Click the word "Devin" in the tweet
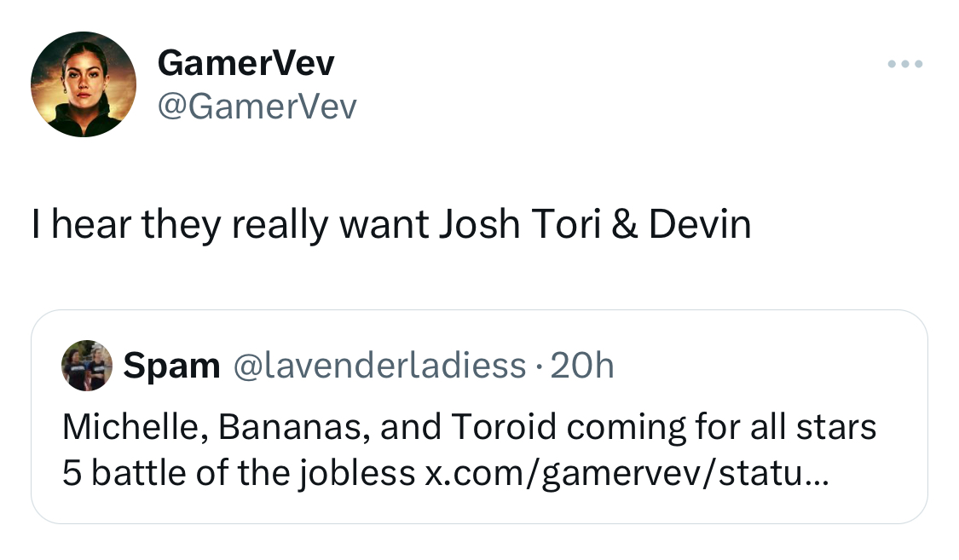 (700, 224)
